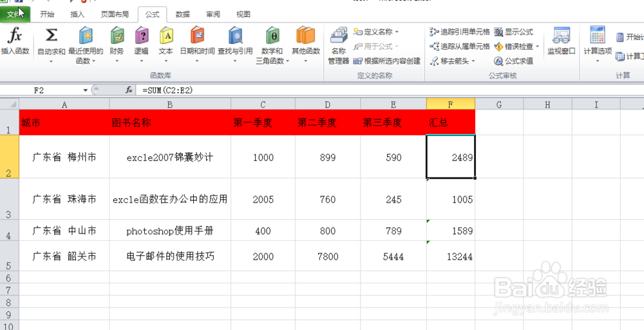Screen dimensions: 644x330
Task: Click the formula bar with =SUM(C2:E2)
Action: tap(390, 90)
